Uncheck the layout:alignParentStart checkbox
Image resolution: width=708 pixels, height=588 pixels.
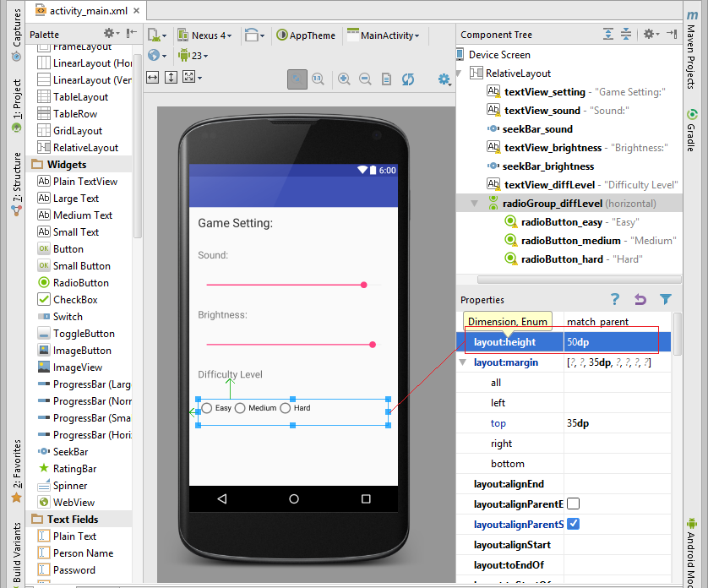(574, 524)
